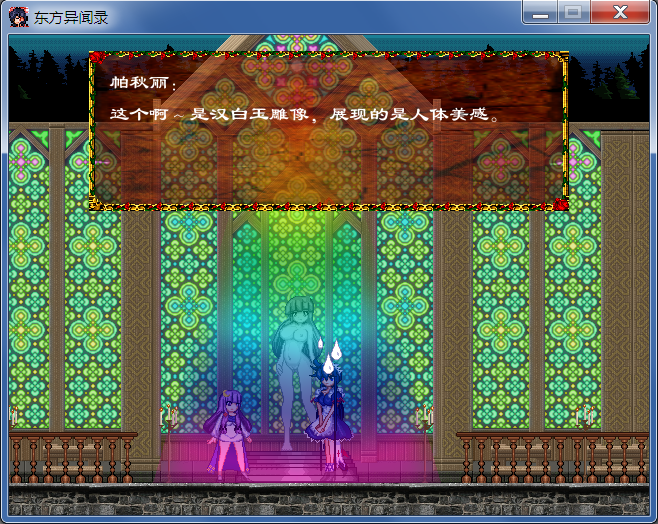Image resolution: width=658 pixels, height=524 pixels.
Task: Maximize the 东方异闻录 game window
Action: coord(574,12)
